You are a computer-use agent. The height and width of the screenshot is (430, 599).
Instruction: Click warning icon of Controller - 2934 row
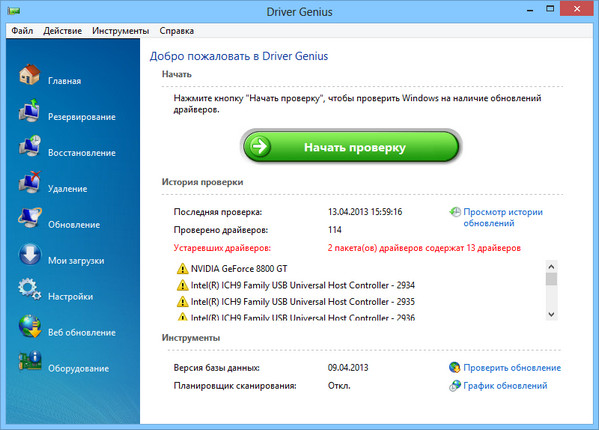[x=183, y=285]
